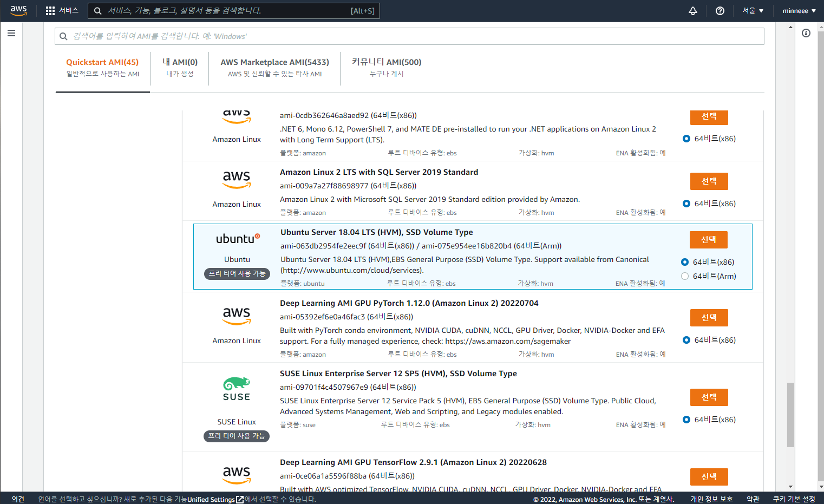Click the 프리 티어 사용 가능 badge under SUSE Linux
This screenshot has height=504, width=824.
point(237,436)
